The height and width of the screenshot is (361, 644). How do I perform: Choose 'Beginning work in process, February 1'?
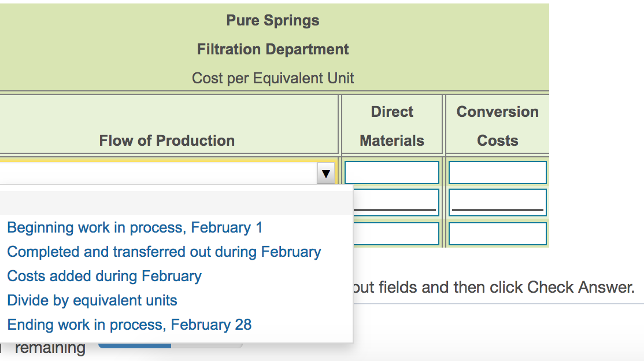(135, 227)
